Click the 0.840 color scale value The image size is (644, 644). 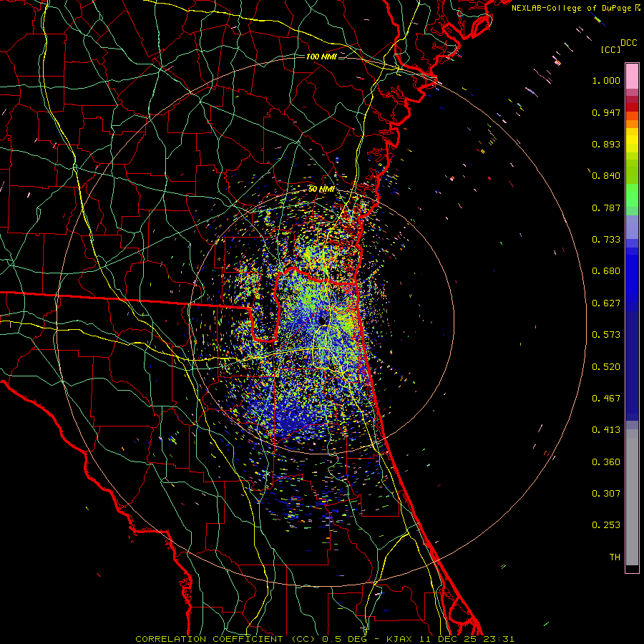click(606, 176)
